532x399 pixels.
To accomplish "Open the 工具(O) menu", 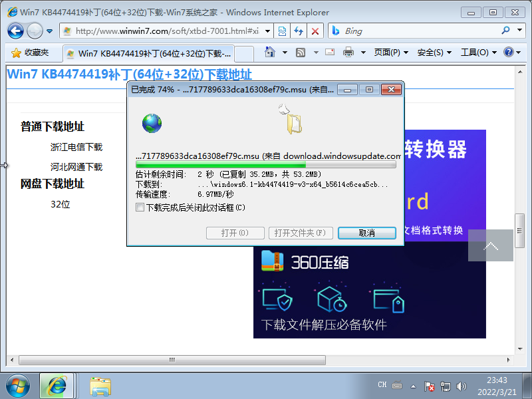I will pos(475,52).
